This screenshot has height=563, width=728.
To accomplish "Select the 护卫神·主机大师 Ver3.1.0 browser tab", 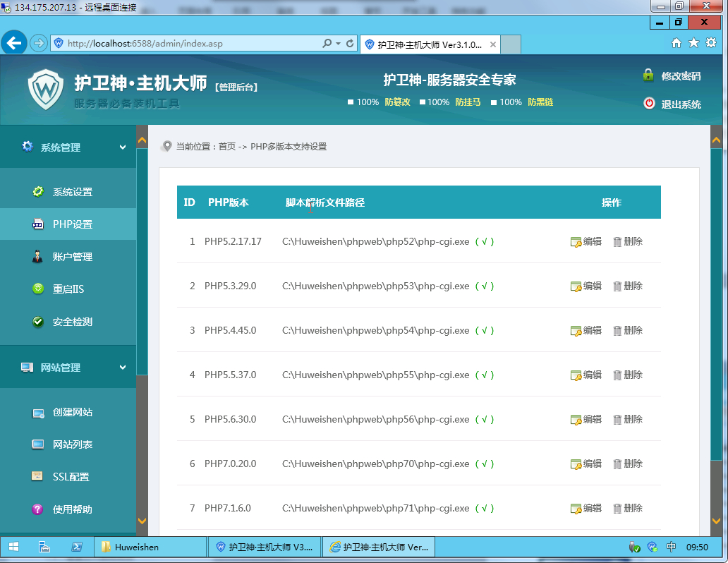I will [430, 44].
